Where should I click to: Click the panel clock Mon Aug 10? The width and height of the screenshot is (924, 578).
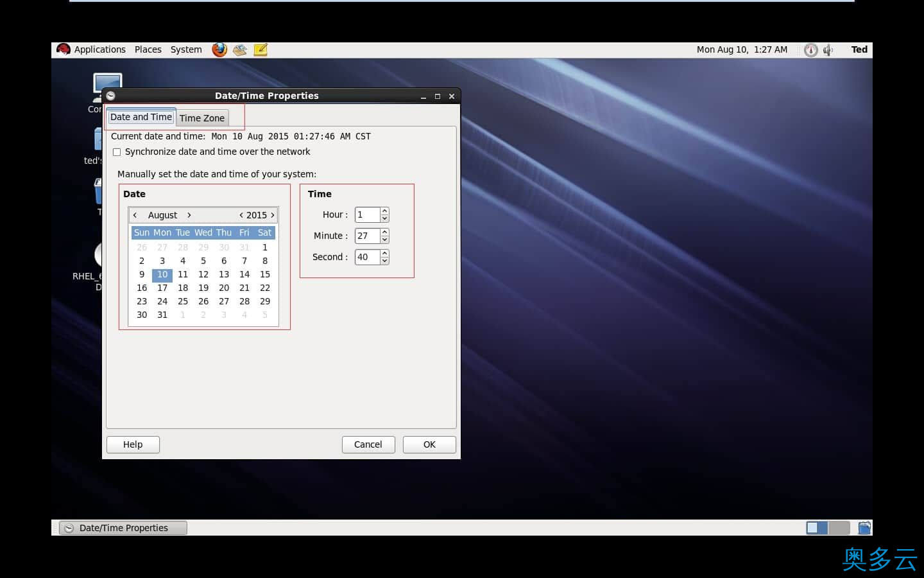[x=742, y=49]
